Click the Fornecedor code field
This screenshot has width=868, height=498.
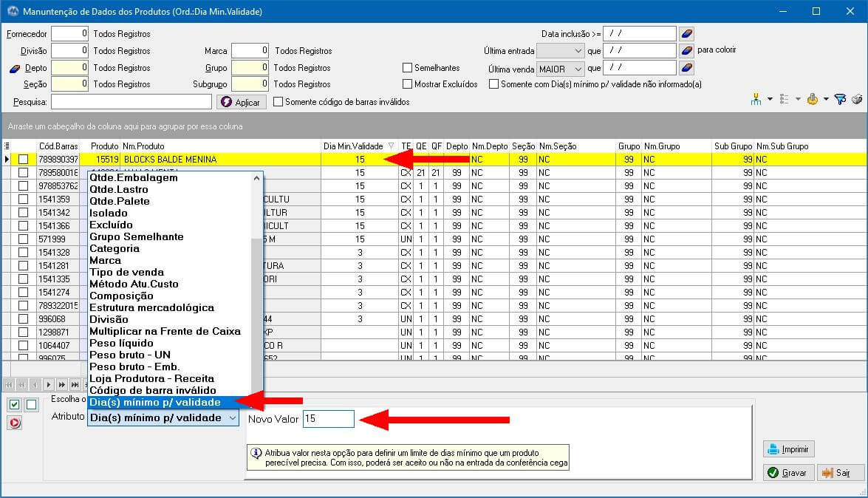pos(69,34)
